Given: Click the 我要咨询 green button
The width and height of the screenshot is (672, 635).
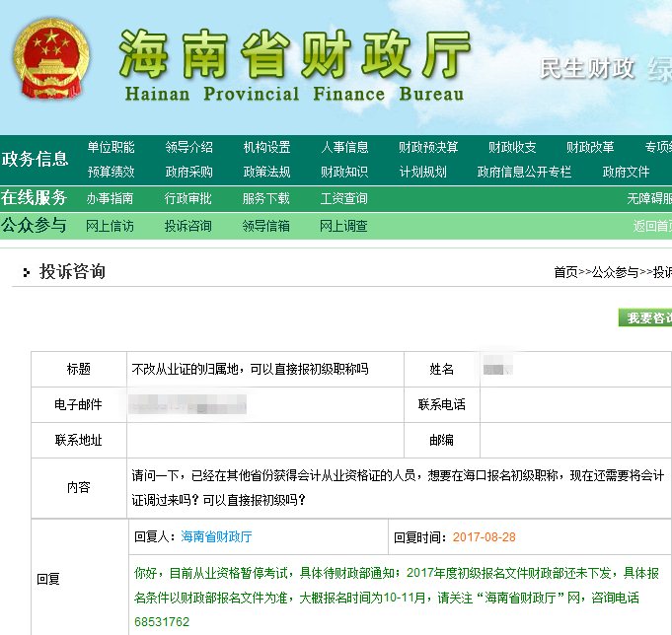Looking at the screenshot, I should (645, 317).
